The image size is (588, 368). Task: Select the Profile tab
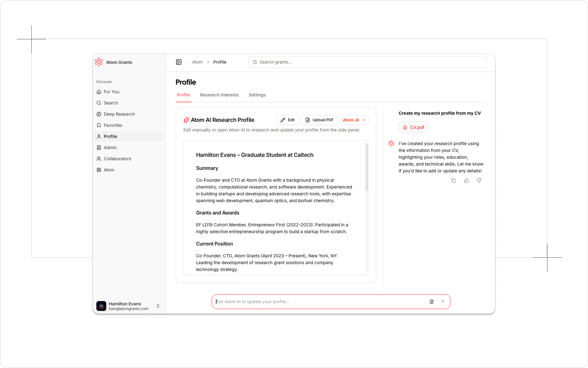[183, 95]
